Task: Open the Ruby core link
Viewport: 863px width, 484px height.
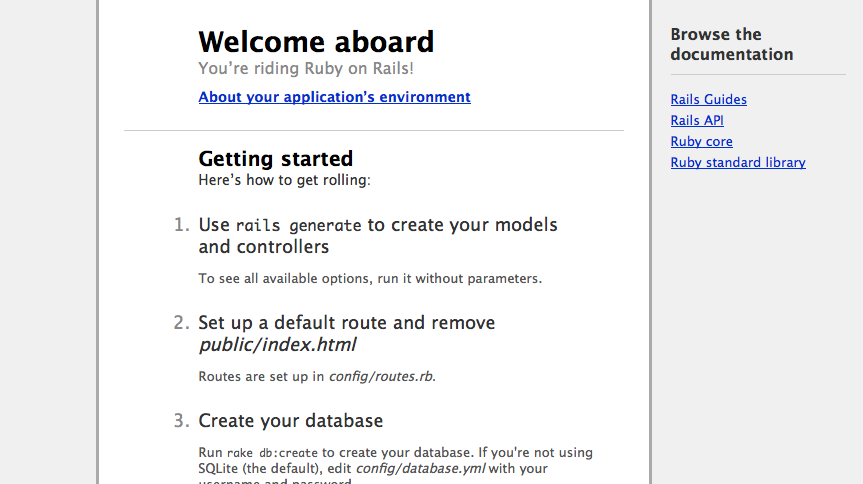Action: (x=701, y=141)
